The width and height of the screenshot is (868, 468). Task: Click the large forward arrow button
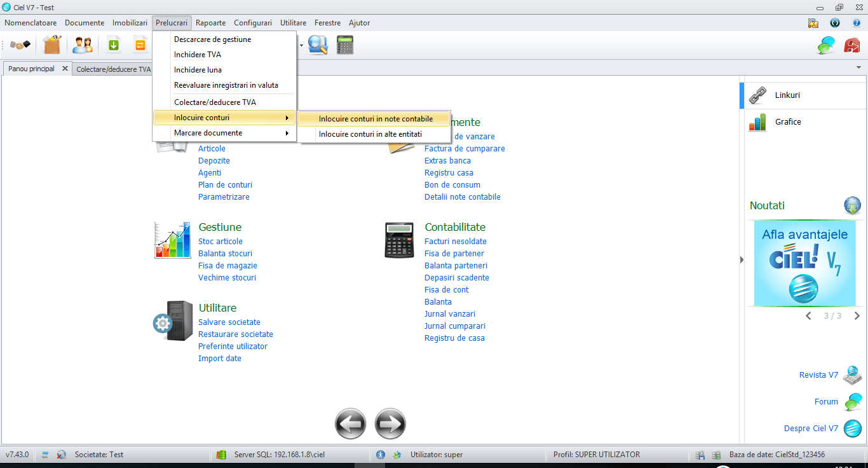390,424
